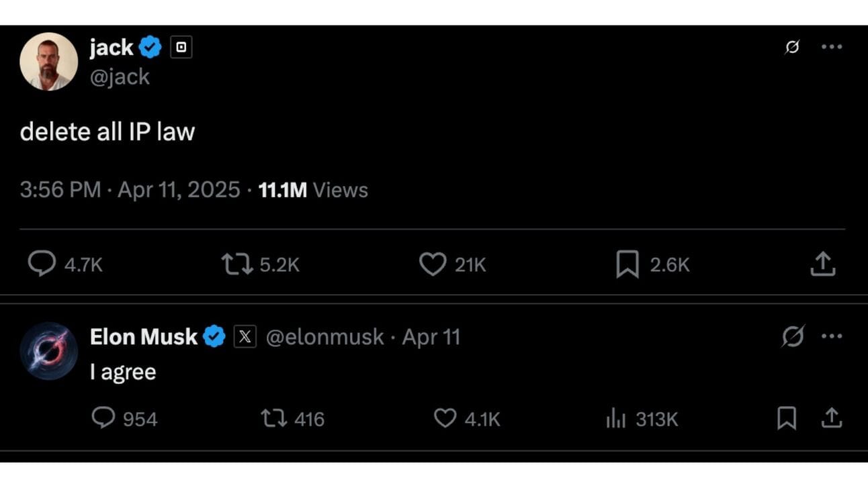Open jack's profile picture
The image size is (868, 488).
point(48,61)
